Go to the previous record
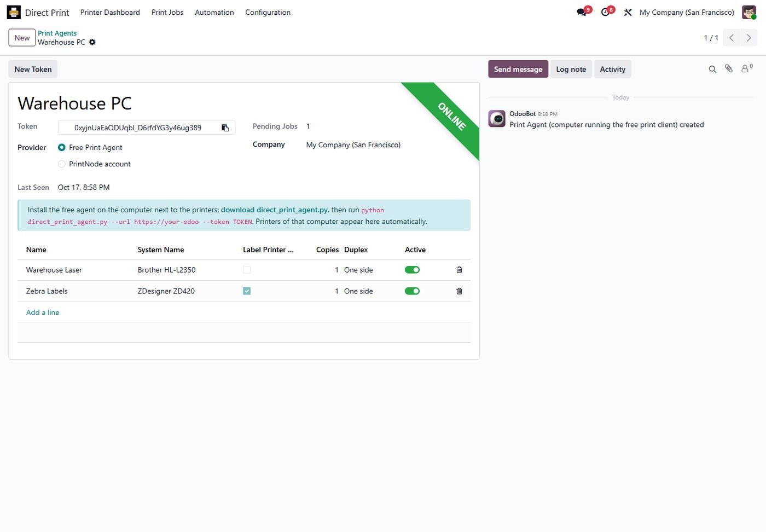Viewport: 766px width, 532px height. coord(732,38)
